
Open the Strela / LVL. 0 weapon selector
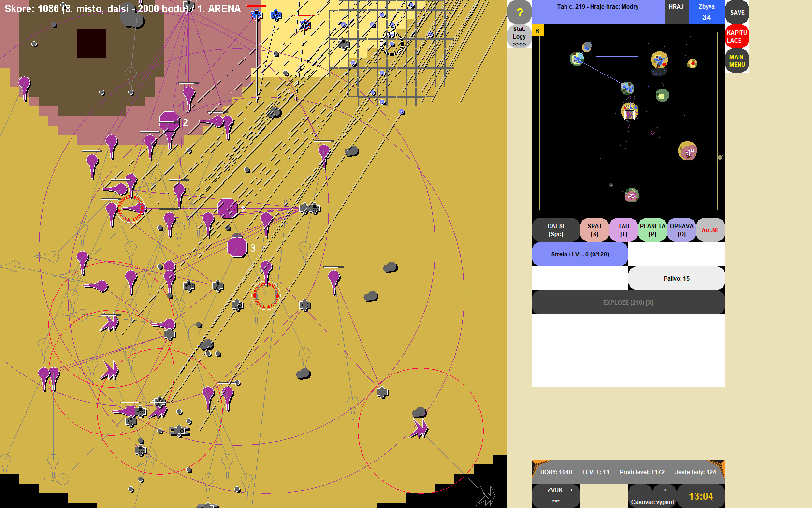coord(580,254)
